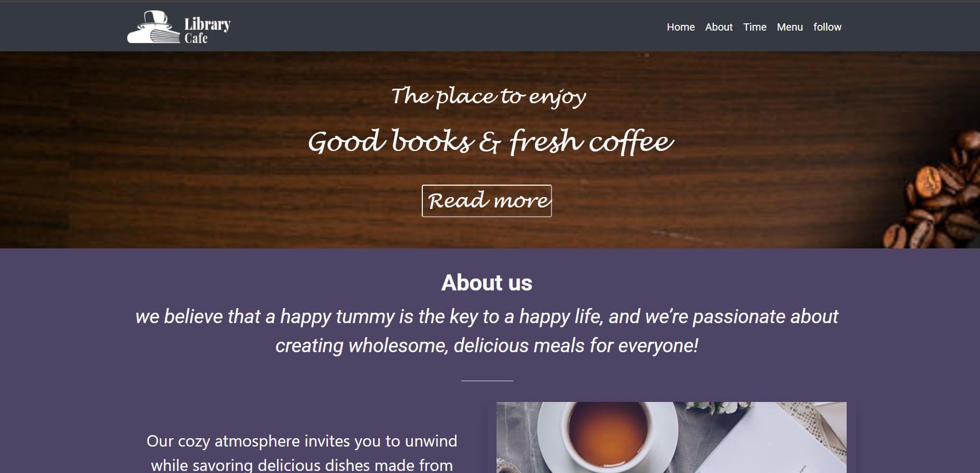Click the "Our cozy atmosphere invites you" paragraph
This screenshot has height=473, width=980.
click(302, 453)
